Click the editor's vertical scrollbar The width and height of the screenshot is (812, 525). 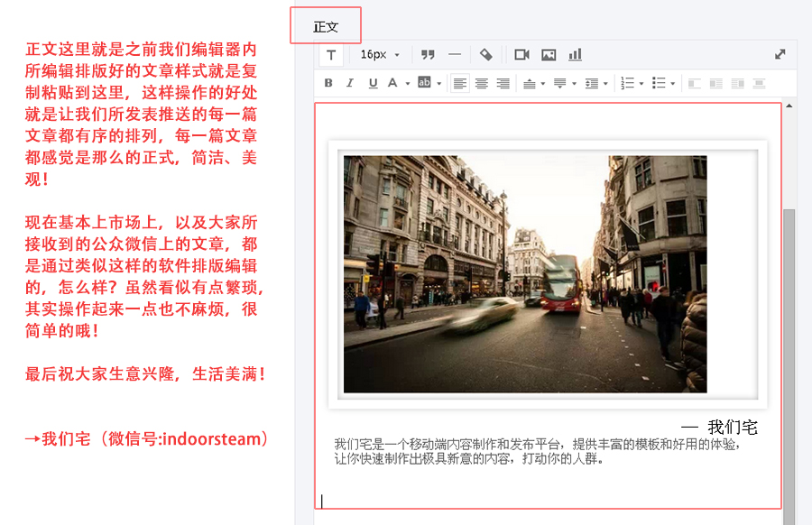tap(789, 361)
